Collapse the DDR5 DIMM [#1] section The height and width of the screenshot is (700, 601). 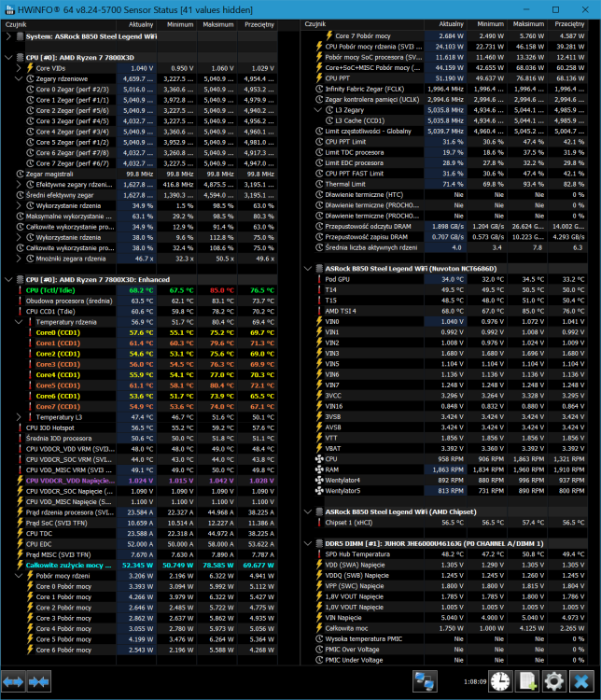pos(308,544)
